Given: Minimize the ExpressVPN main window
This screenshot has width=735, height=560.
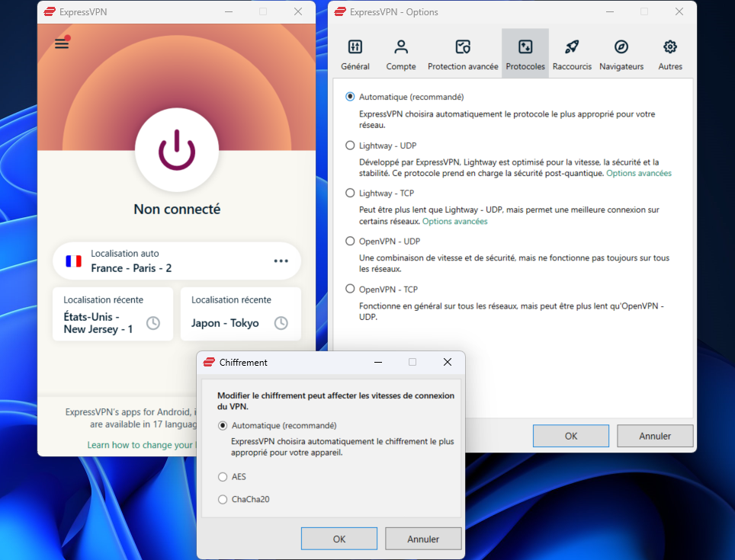Looking at the screenshot, I should (229, 11).
